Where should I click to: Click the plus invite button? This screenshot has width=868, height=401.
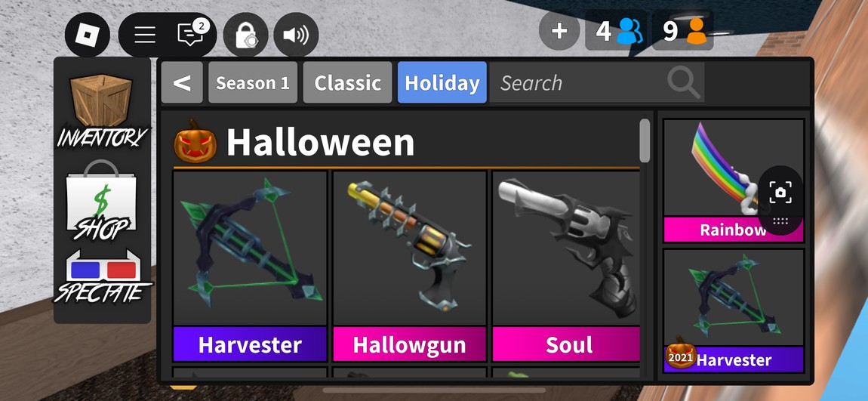(x=559, y=31)
